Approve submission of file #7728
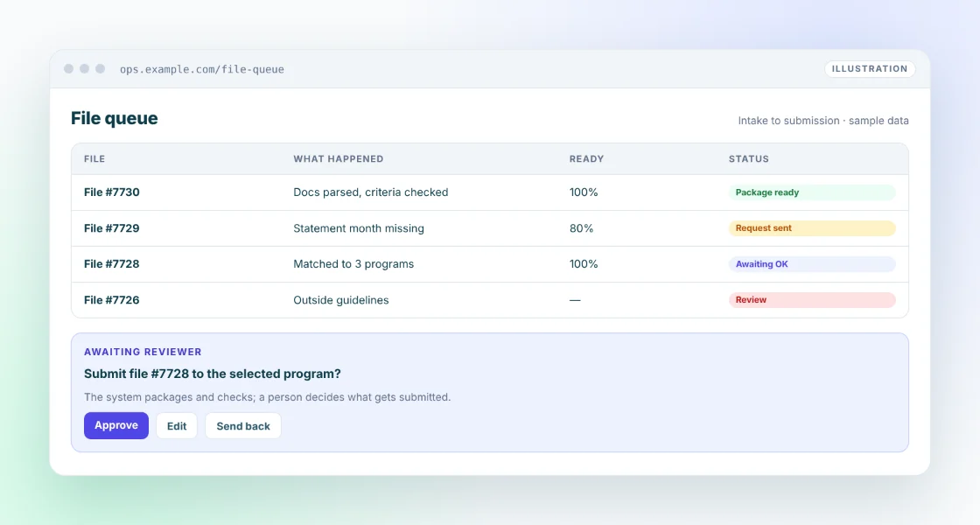Screen dimensions: 980x525 tap(116, 425)
